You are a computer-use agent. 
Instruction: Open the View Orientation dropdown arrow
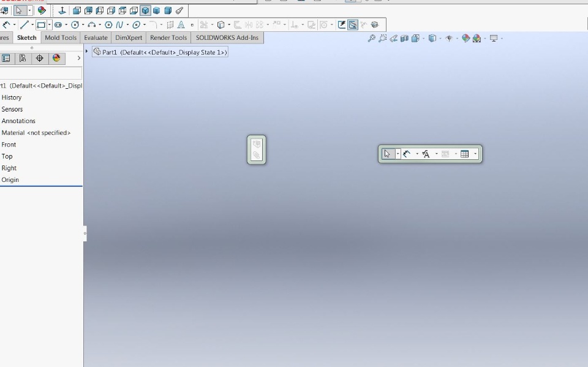click(x=423, y=38)
